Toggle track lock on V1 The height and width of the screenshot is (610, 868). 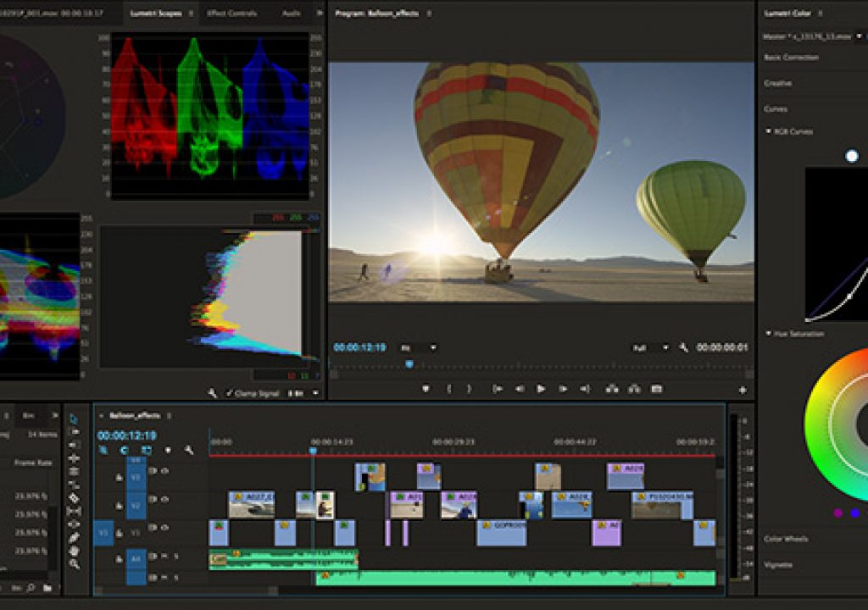click(x=119, y=533)
